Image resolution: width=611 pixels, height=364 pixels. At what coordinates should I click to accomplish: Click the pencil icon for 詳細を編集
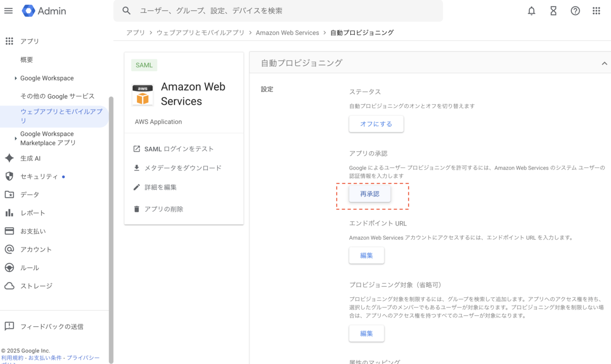pyautogui.click(x=136, y=187)
